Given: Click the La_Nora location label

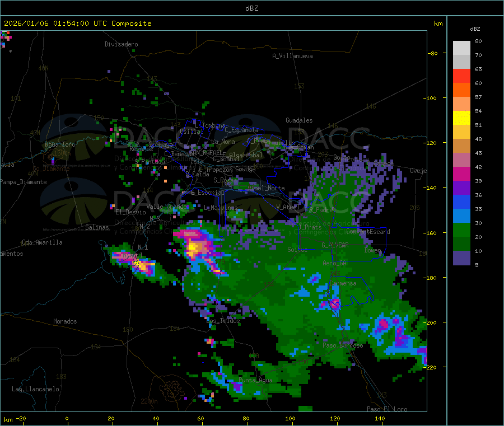Looking at the screenshot, I should 223,142.
